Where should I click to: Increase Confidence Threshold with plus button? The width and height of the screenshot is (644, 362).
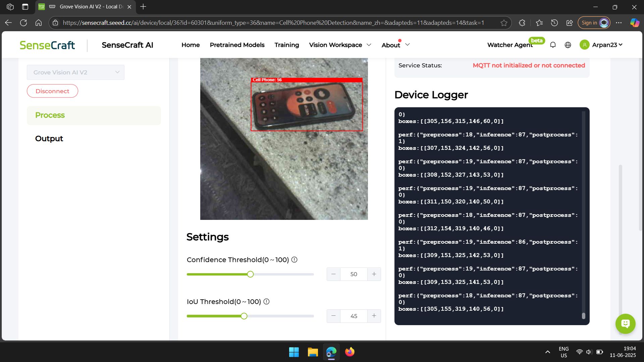374,274
